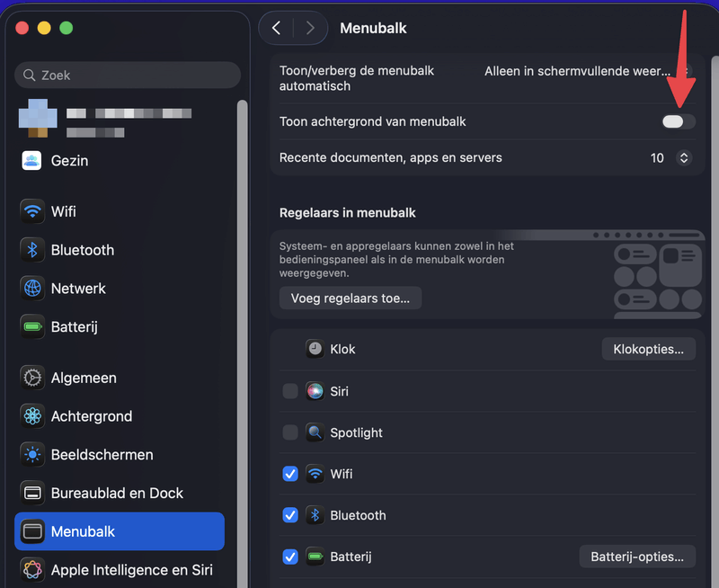719x588 pixels.
Task: Click the Wifi icon in sidebar
Action: click(x=33, y=212)
